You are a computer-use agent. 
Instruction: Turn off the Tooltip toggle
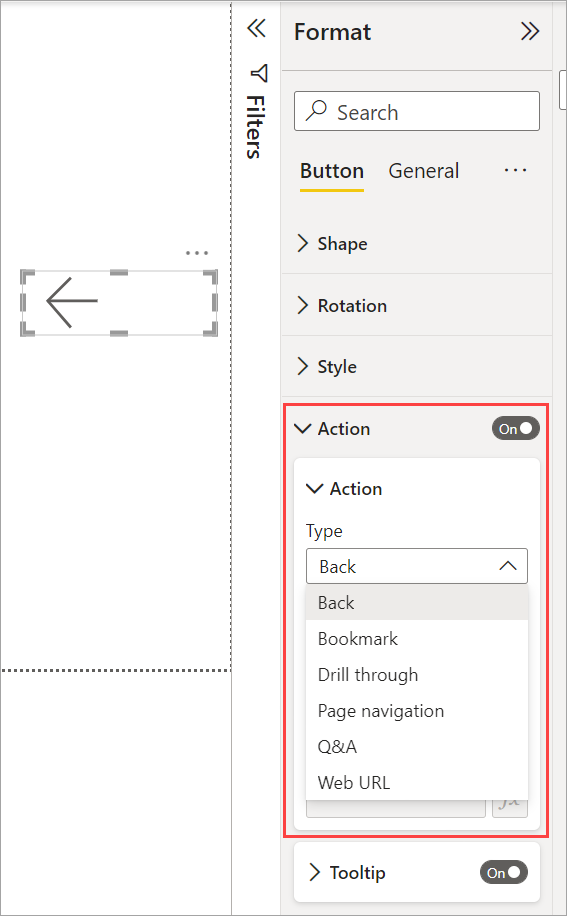(x=504, y=873)
